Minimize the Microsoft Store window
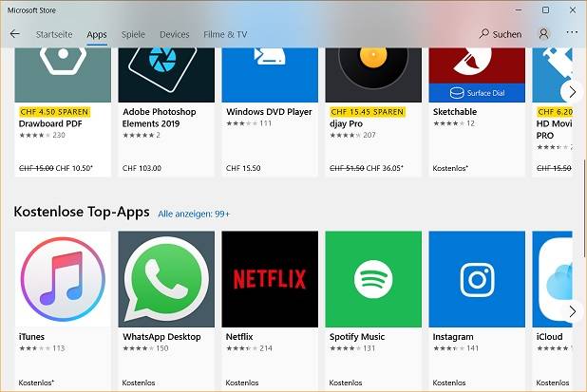 point(519,10)
